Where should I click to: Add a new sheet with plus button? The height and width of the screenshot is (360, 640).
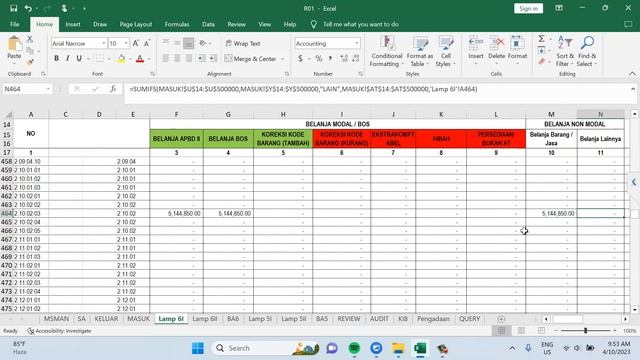click(501, 319)
